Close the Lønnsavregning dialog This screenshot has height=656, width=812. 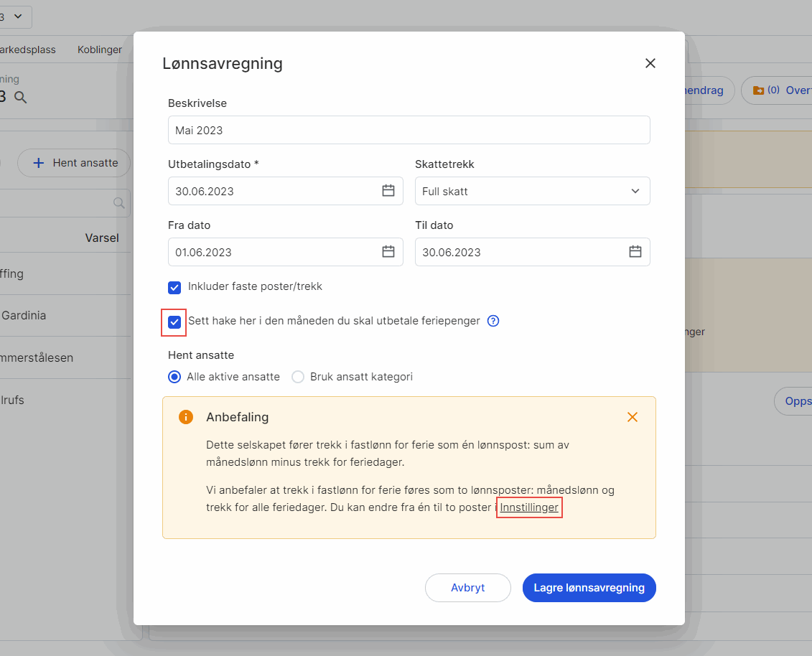(650, 63)
